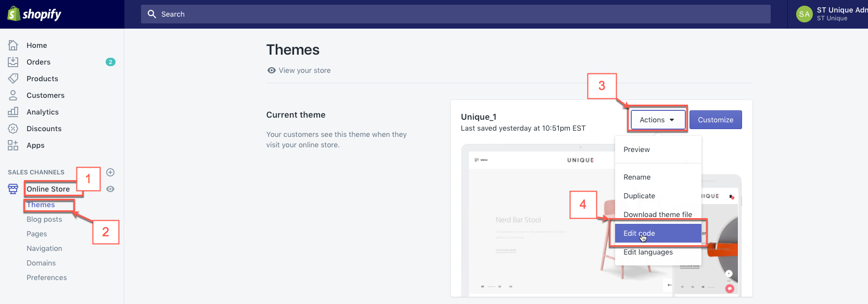The width and height of the screenshot is (868, 304).
Task: Click the Orders count badge
Action: [110, 62]
